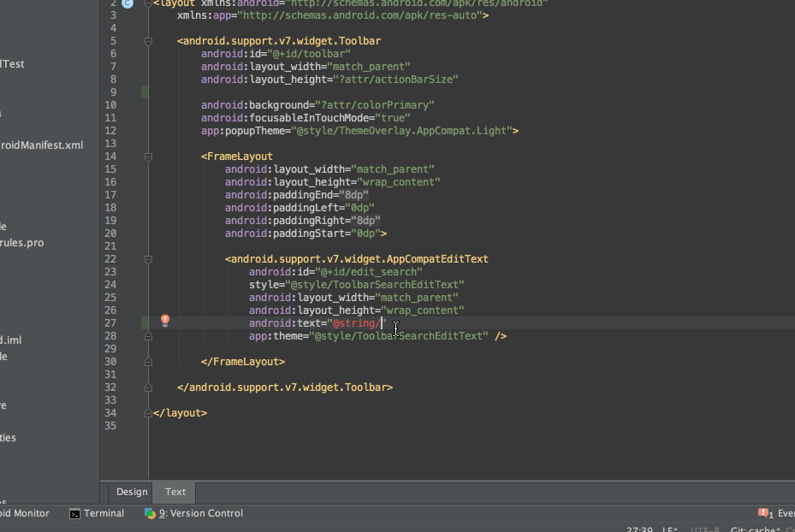The image size is (795, 532).
Task: Collapse the Toolbar element fold at line 5
Action: 147,40
